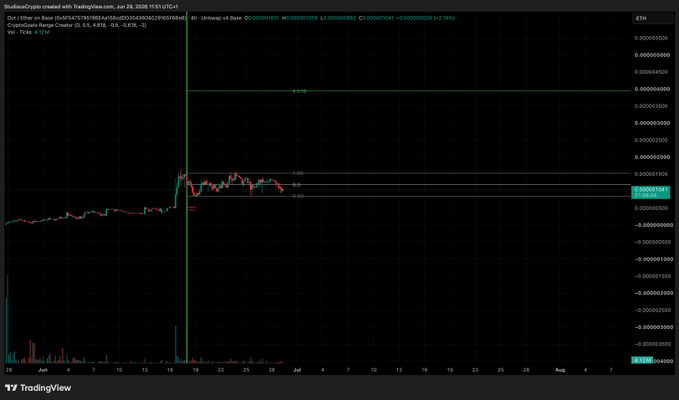
Task: Click the Jul label on the time axis
Action: 297,370
